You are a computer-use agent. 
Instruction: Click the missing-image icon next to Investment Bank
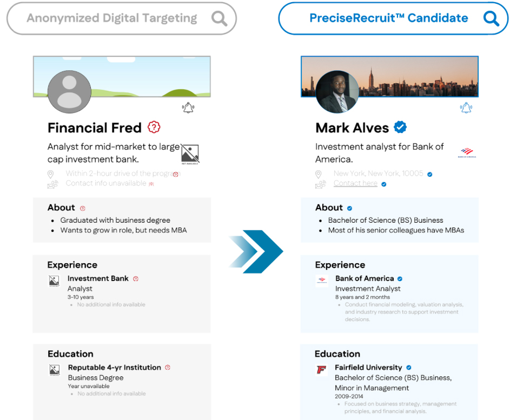coord(54,281)
